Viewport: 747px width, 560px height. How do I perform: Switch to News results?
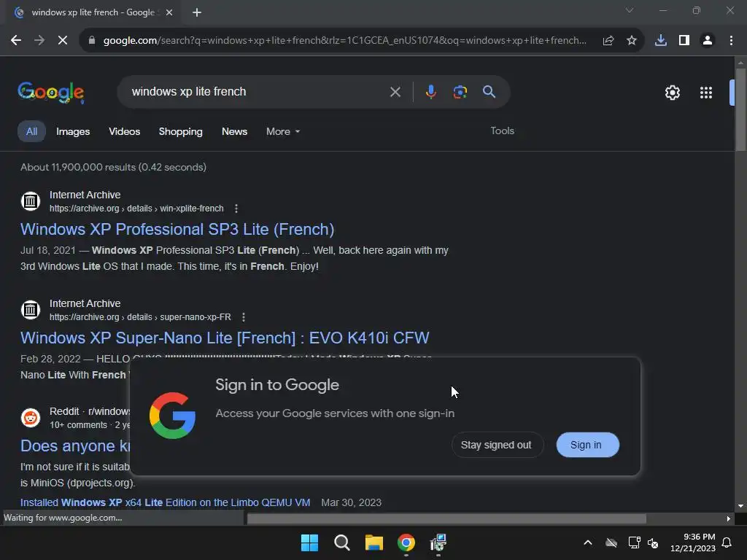[x=234, y=131]
